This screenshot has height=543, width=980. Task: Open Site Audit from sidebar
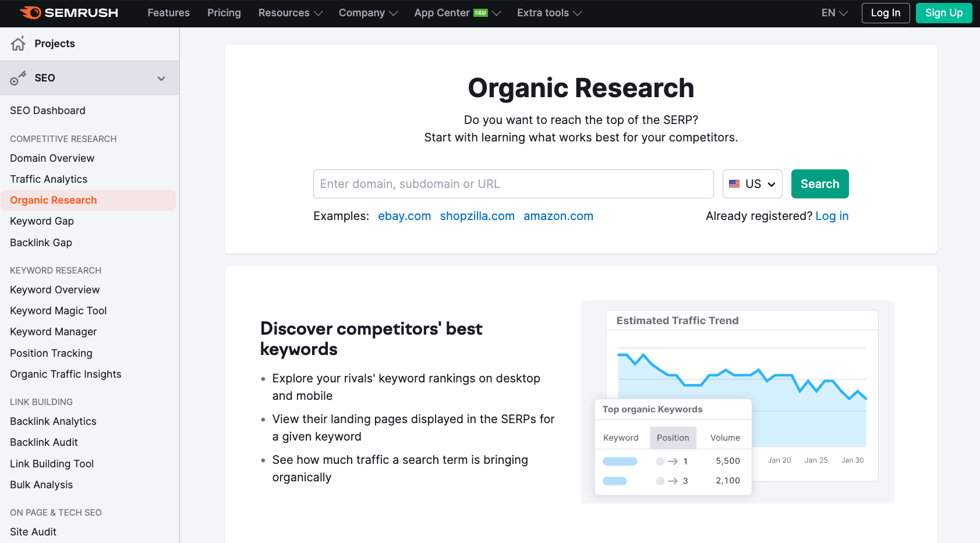(x=33, y=531)
